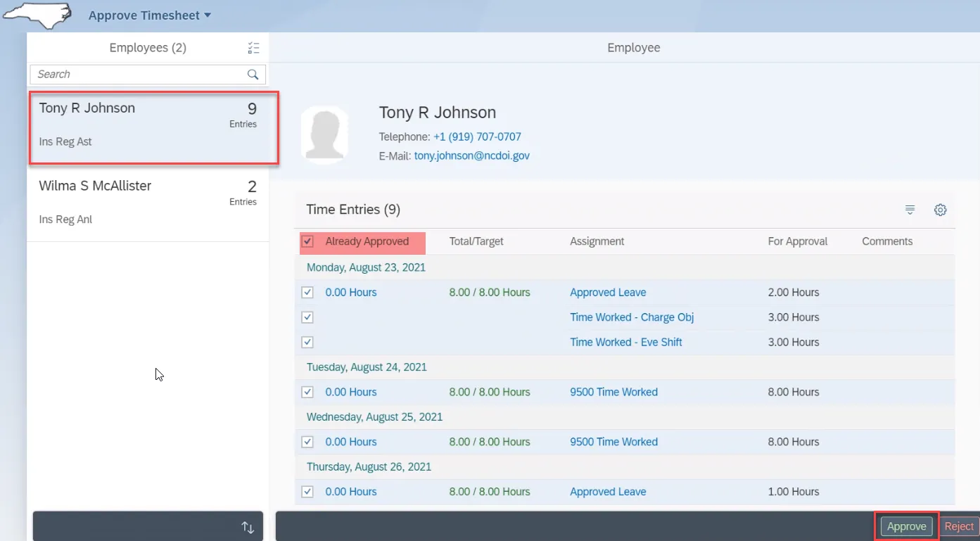Click the North Carolina state logo
Viewport: 980px width, 541px height.
39,15
